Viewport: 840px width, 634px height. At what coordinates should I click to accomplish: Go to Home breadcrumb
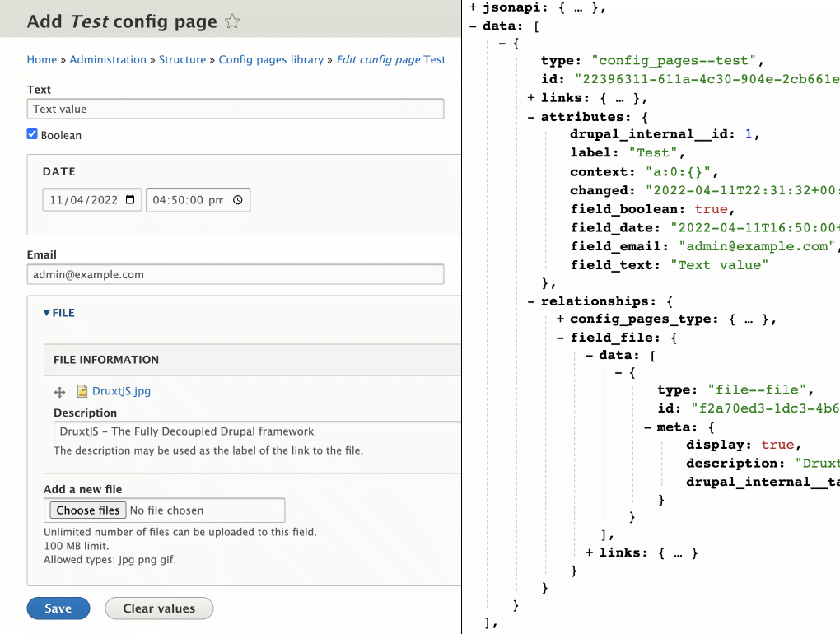42,59
